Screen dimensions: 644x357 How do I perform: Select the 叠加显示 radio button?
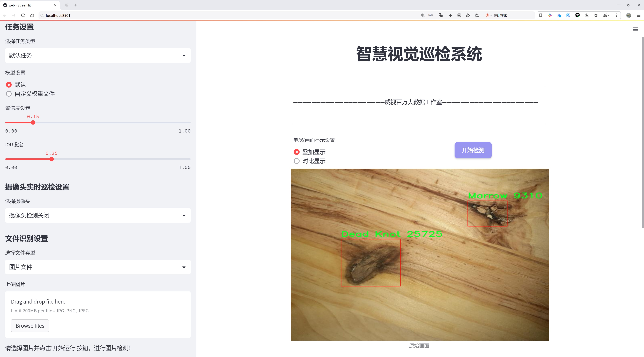(x=297, y=152)
